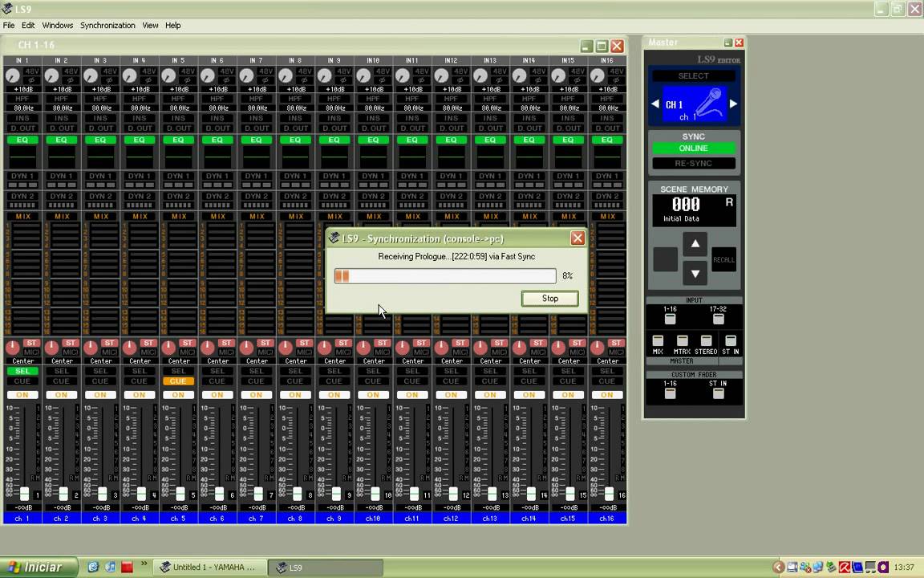
Task: Toggle EQ on channel IN 3
Action: click(x=100, y=140)
